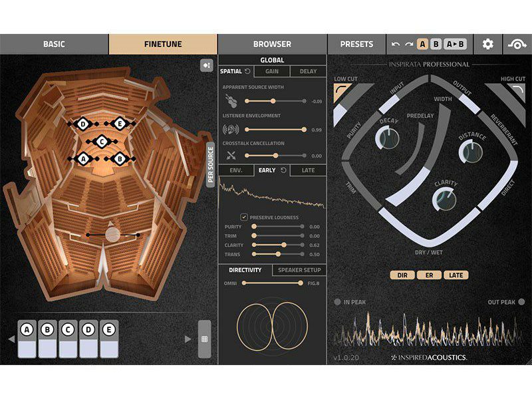
Task: Open the Browser tab
Action: (272, 44)
